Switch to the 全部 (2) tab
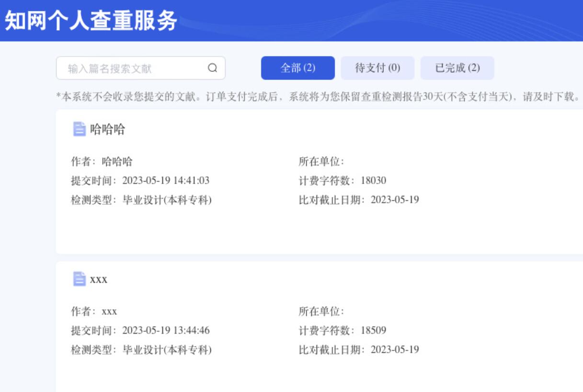This screenshot has width=583, height=392. [x=297, y=68]
